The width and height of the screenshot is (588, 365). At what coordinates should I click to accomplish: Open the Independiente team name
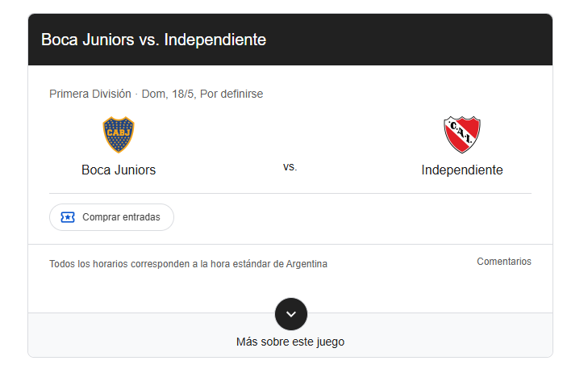pos(462,170)
